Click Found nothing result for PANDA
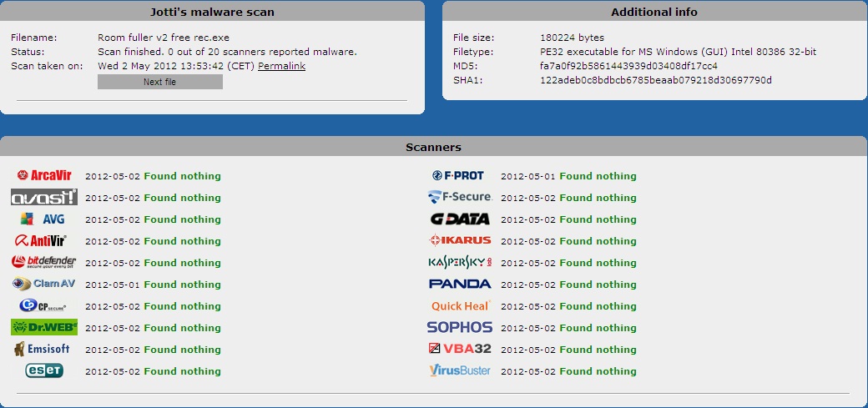868x408 pixels. [x=598, y=285]
